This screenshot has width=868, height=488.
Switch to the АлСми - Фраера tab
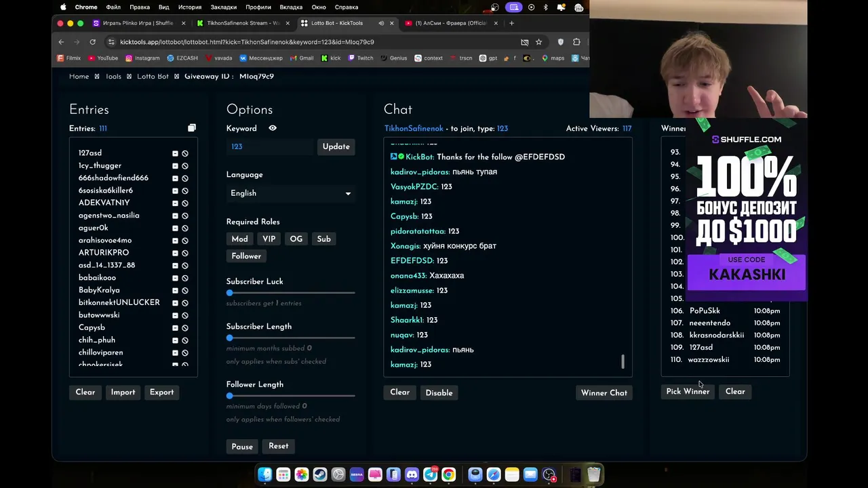450,23
